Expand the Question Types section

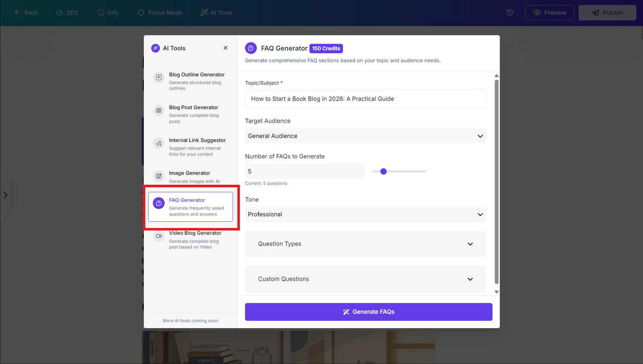(365, 244)
